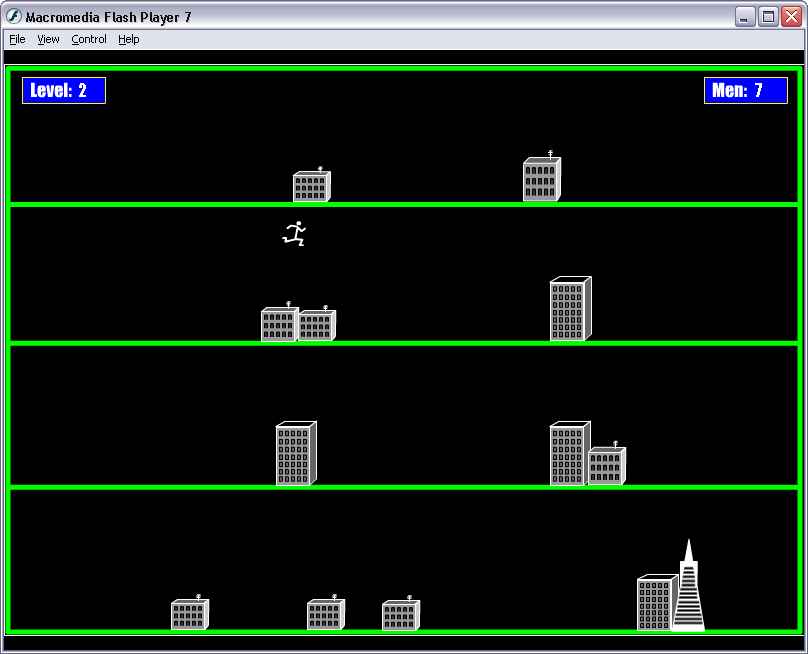
Task: Click the third small building on bottom floor
Action: [401, 613]
